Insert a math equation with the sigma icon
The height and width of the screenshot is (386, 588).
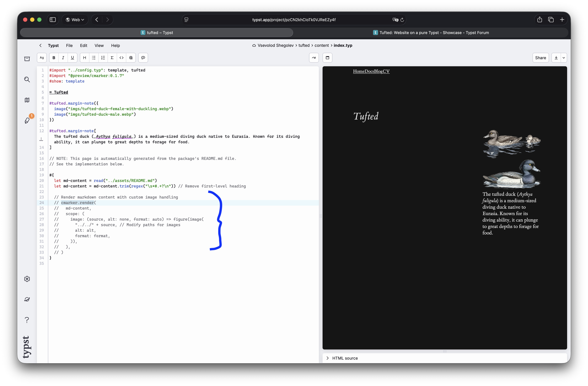(112, 58)
